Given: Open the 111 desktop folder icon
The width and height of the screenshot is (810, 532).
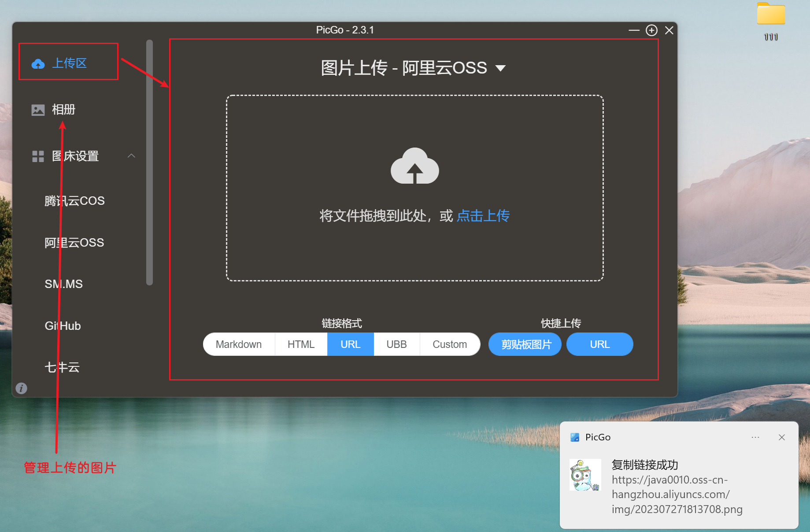Looking at the screenshot, I should click(x=771, y=14).
